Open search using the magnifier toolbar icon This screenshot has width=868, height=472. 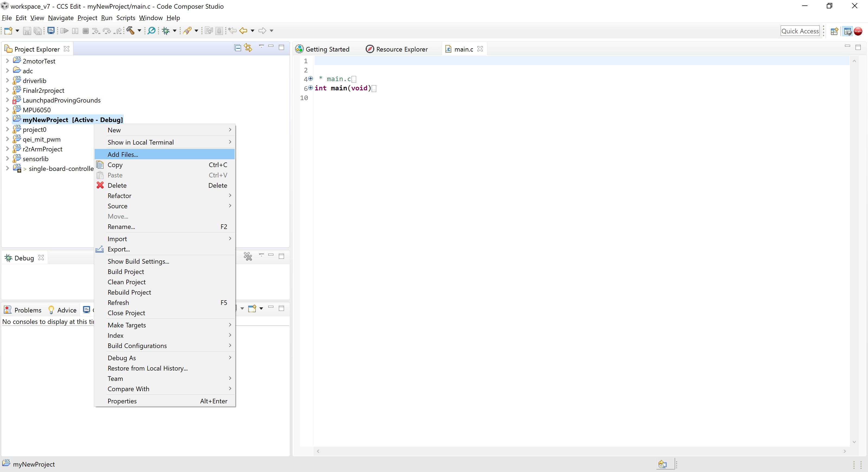click(x=151, y=31)
